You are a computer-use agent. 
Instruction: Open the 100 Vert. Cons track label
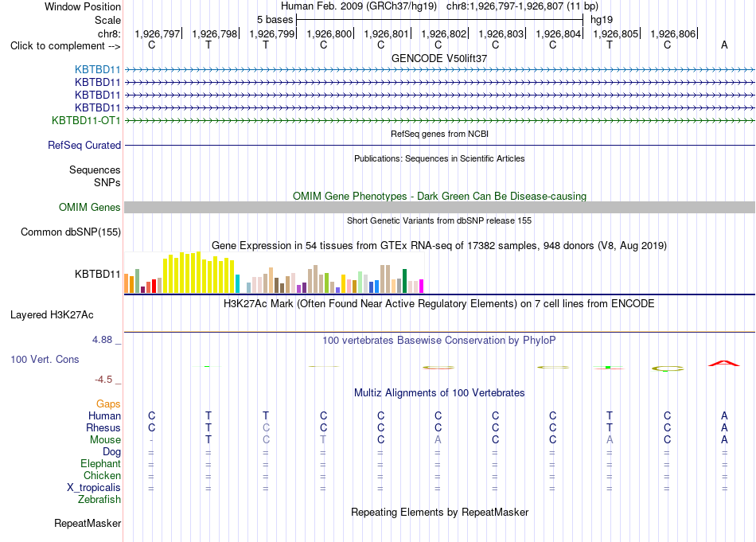click(45, 359)
